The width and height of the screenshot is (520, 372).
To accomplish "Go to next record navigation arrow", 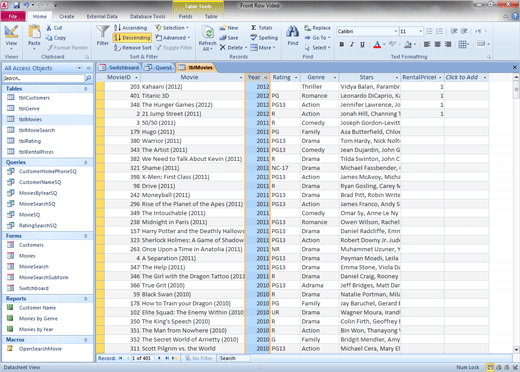I will coord(159,358).
